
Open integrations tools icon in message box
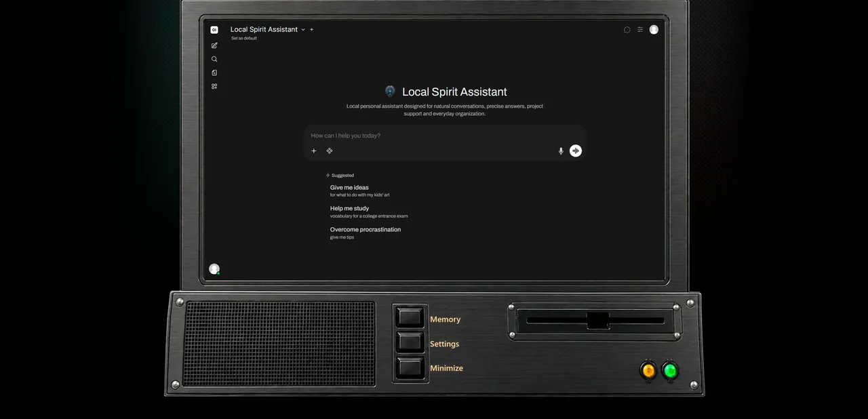(330, 151)
